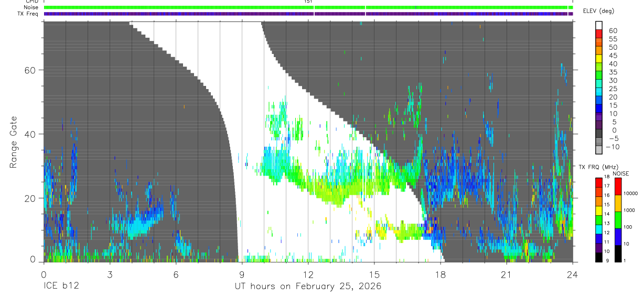Click the '24' tick on the UT hours axis
This screenshot has width=644, height=297.
[x=573, y=274]
